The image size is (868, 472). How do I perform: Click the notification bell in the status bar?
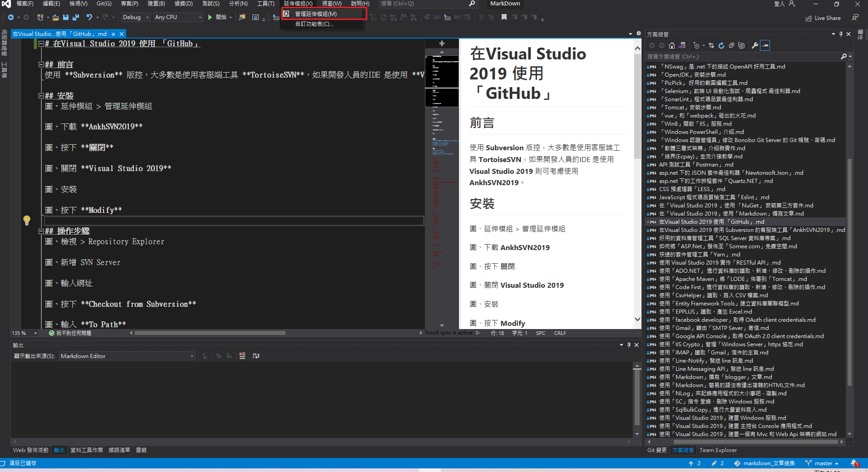(854, 463)
